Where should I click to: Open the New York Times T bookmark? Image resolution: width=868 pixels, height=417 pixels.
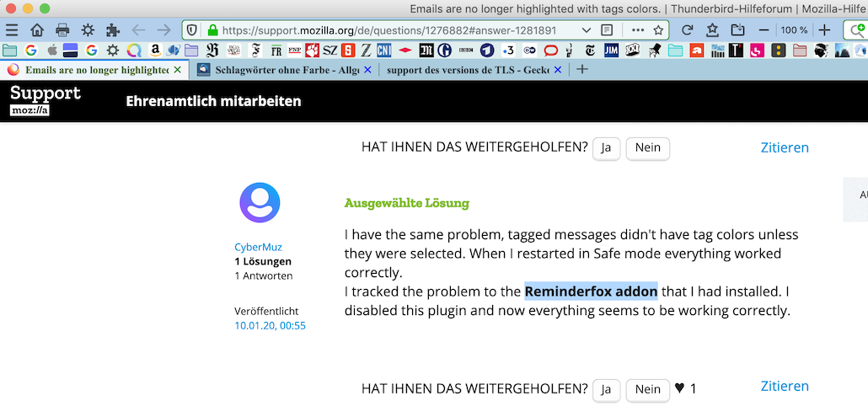pos(591,51)
